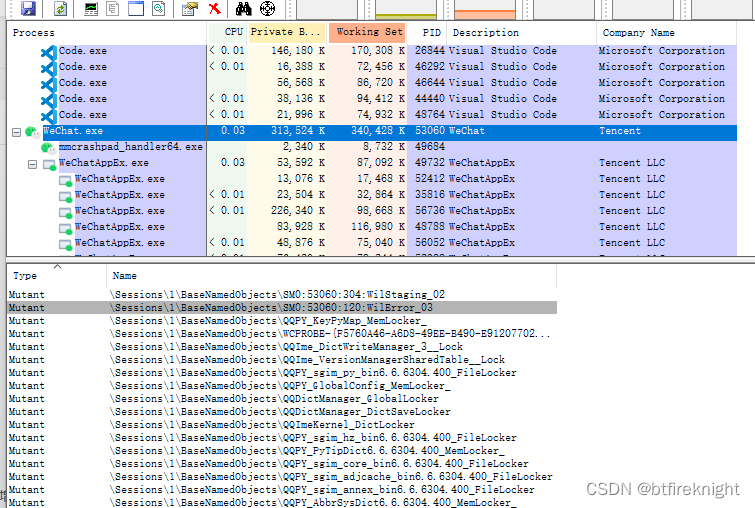Viewport: 755px width, 508px height.
Task: Collapse the WeChatAppEx.exe child tree
Action: click(32, 165)
